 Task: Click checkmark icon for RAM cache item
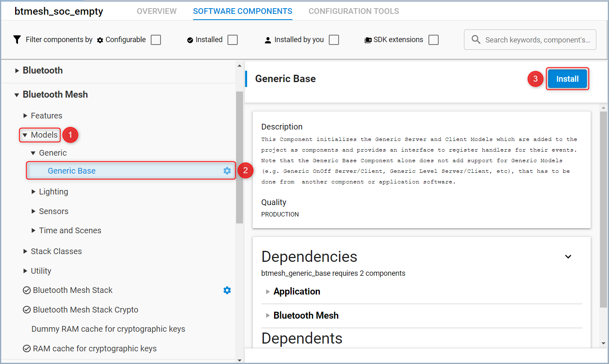[x=27, y=349]
